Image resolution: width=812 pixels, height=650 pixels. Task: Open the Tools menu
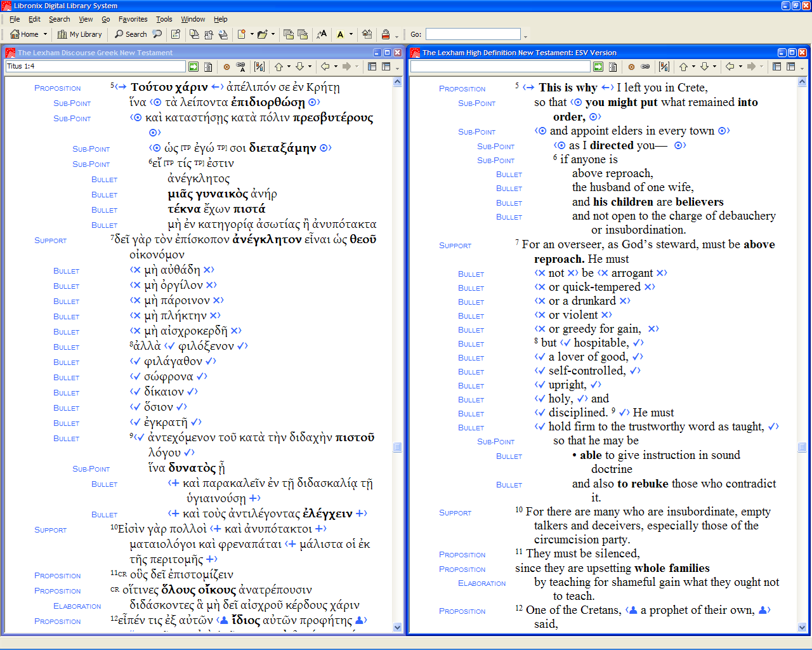tap(164, 19)
